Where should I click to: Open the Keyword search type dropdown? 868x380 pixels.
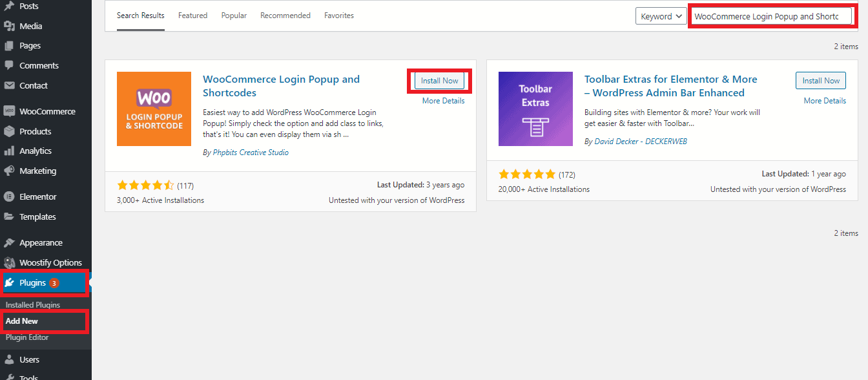(x=661, y=17)
